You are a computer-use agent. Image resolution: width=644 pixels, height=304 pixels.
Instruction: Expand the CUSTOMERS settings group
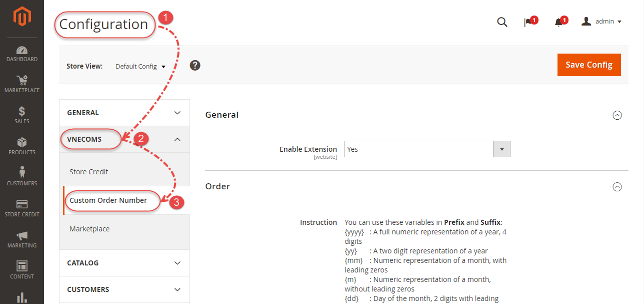124,289
